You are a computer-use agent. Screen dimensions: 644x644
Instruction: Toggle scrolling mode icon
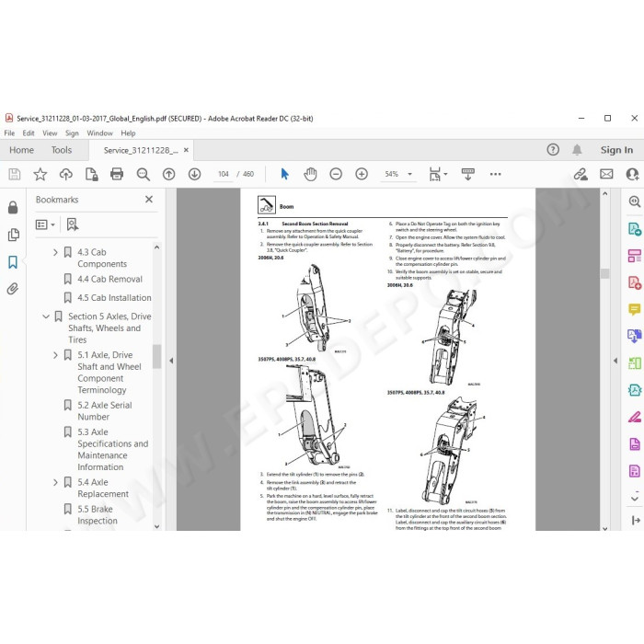(467, 174)
